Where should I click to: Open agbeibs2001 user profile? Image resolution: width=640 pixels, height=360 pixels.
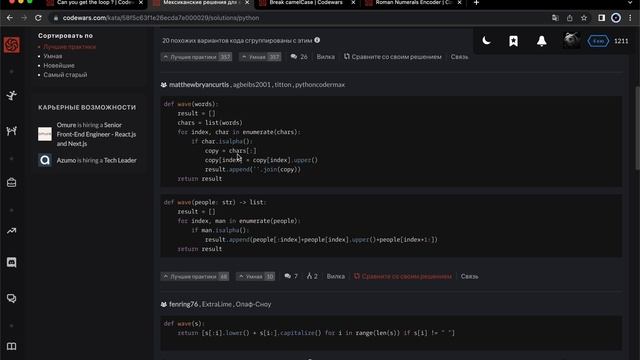pos(251,84)
